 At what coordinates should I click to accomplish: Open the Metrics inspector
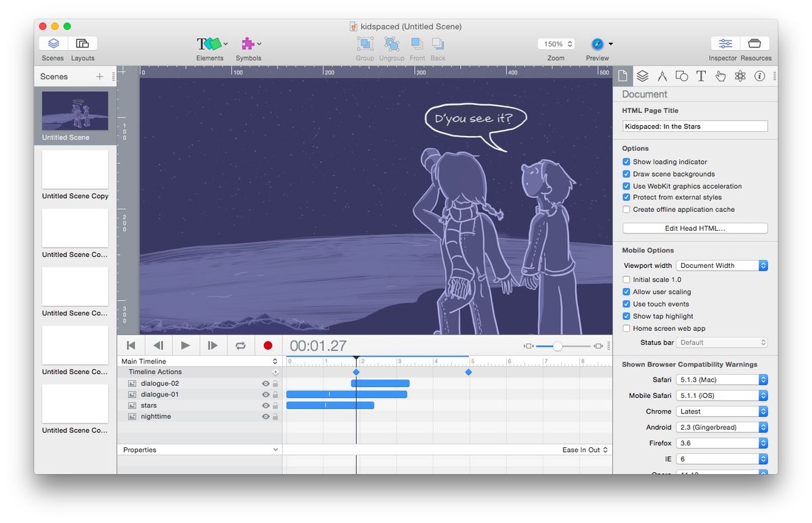click(x=662, y=76)
